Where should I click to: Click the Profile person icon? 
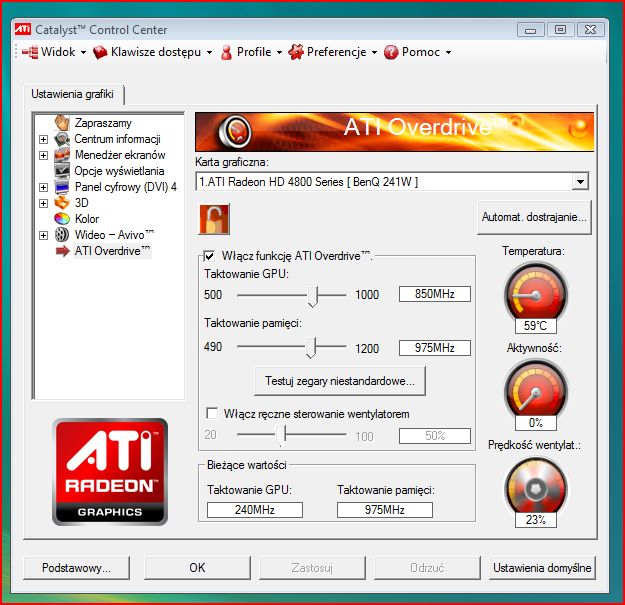226,52
